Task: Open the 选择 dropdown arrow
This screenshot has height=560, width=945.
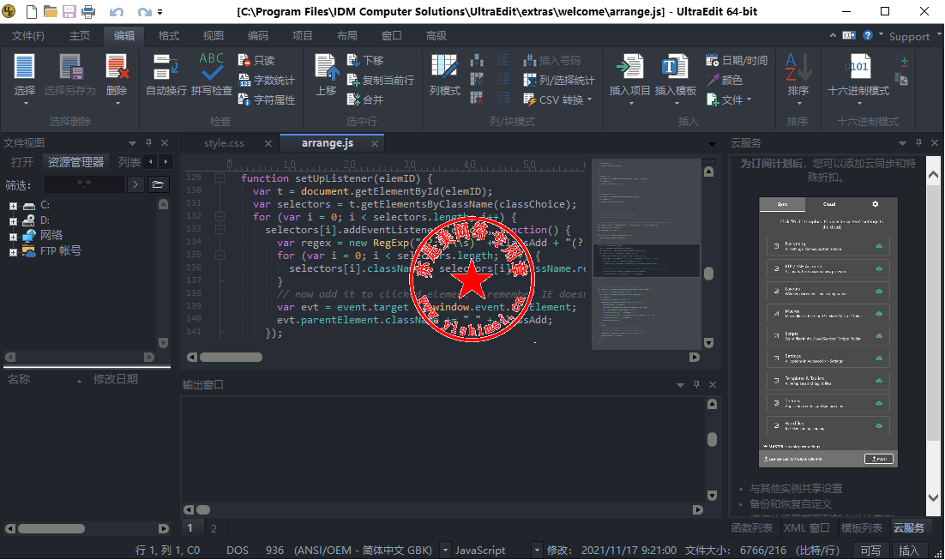Action: pyautogui.click(x=26, y=104)
